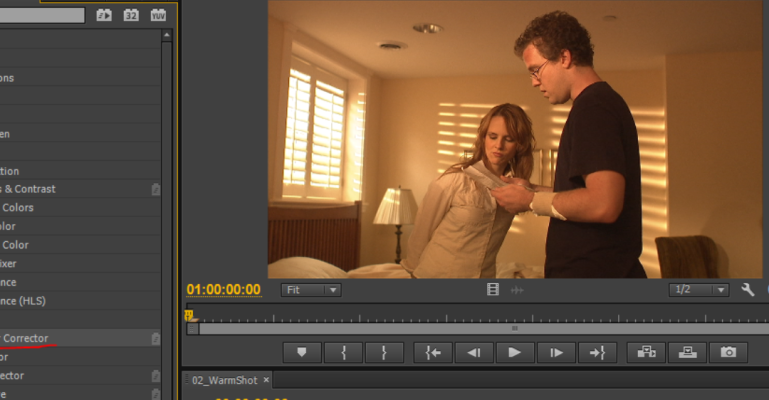Click the Mark Out bracket icon
The image size is (769, 400).
[384, 352]
